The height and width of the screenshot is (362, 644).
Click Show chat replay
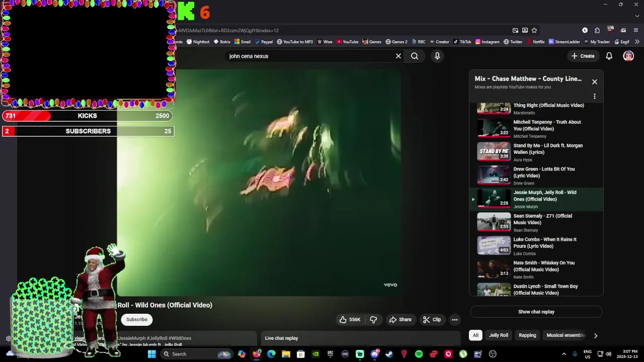pos(536,312)
